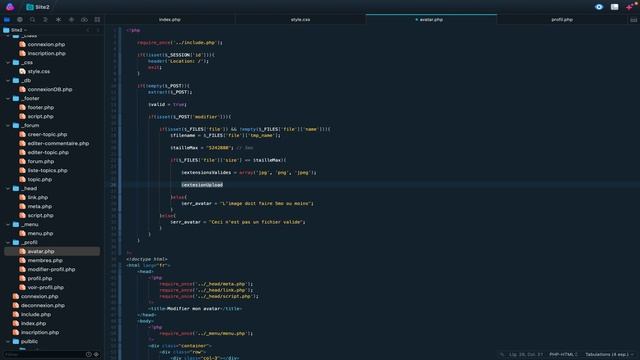Open topic.php file

36,179
